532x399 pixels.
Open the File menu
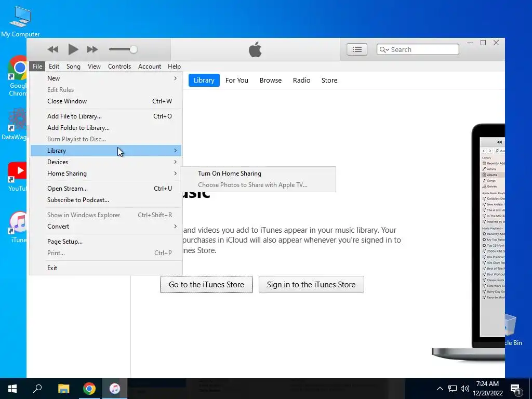click(x=37, y=66)
